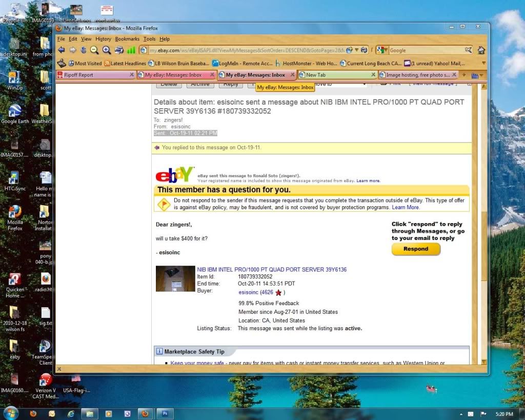This screenshot has width=525, height=420.
Task: Close the Ripoff Report tab
Action: point(132,75)
